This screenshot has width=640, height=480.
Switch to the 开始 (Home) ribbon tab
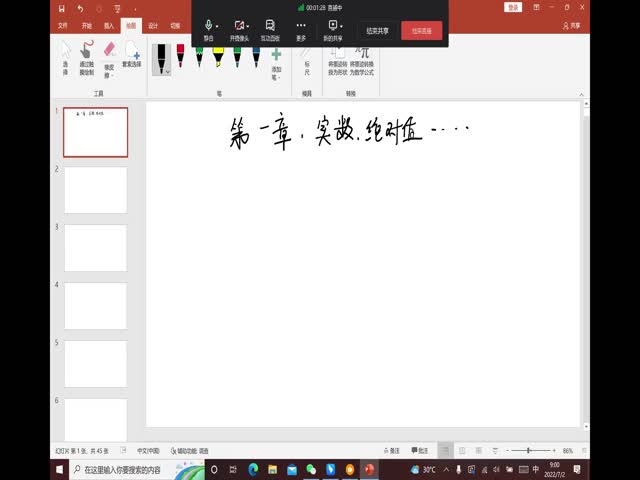click(x=87, y=26)
